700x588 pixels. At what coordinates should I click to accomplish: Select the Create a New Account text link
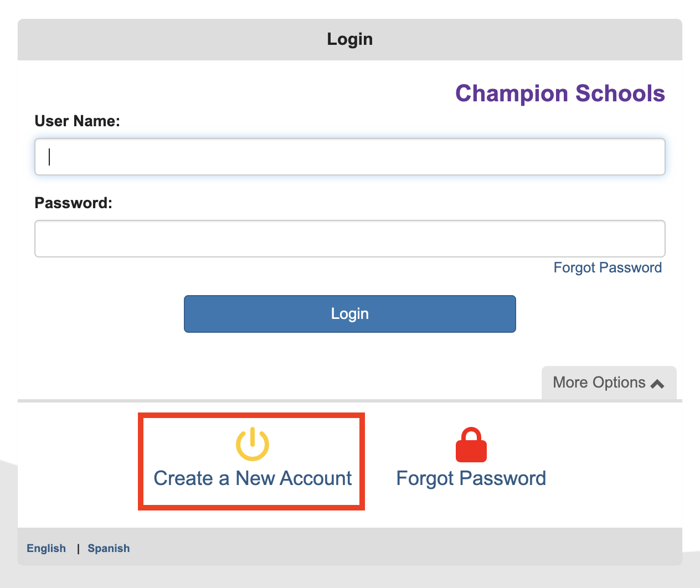click(253, 478)
